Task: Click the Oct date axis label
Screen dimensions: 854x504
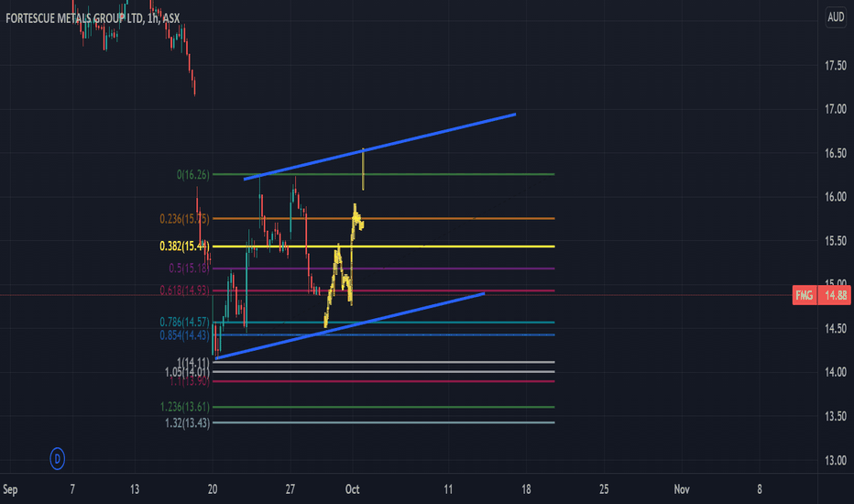Action: click(352, 489)
